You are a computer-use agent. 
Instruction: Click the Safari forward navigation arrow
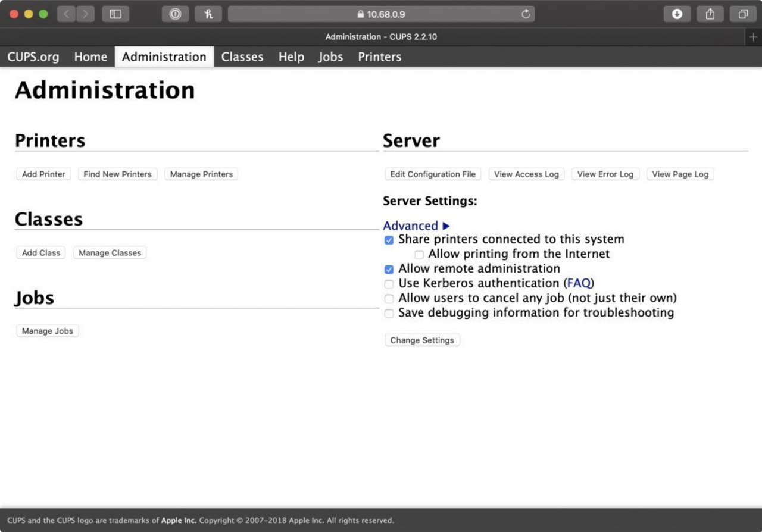(x=85, y=14)
